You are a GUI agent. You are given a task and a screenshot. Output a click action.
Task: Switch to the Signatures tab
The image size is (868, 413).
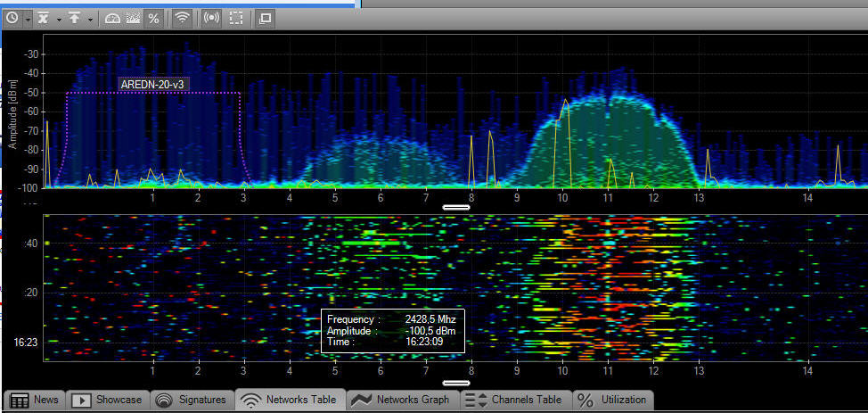(x=192, y=400)
